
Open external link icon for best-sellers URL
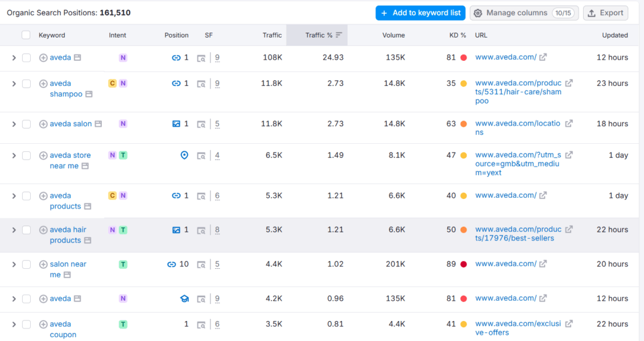tap(569, 229)
